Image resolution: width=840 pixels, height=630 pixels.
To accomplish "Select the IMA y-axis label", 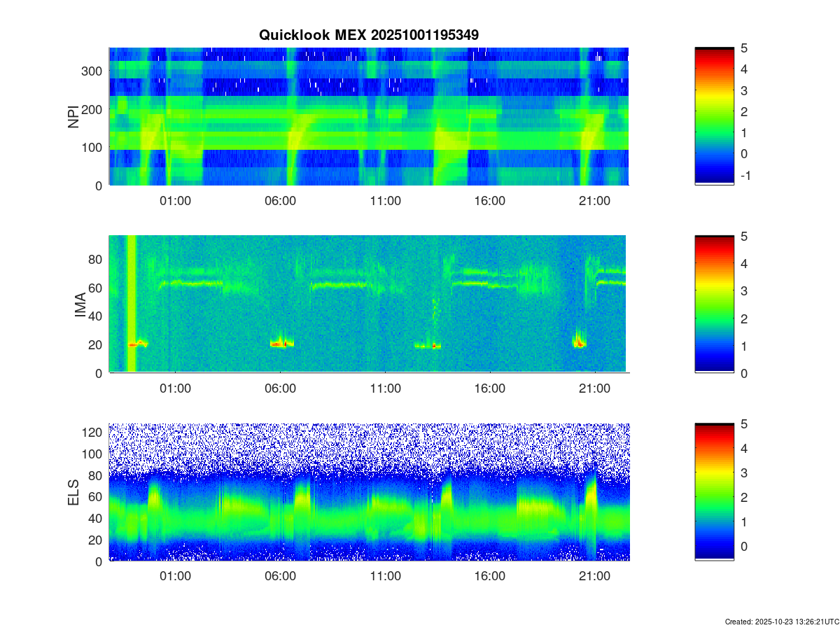I will (x=80, y=304).
